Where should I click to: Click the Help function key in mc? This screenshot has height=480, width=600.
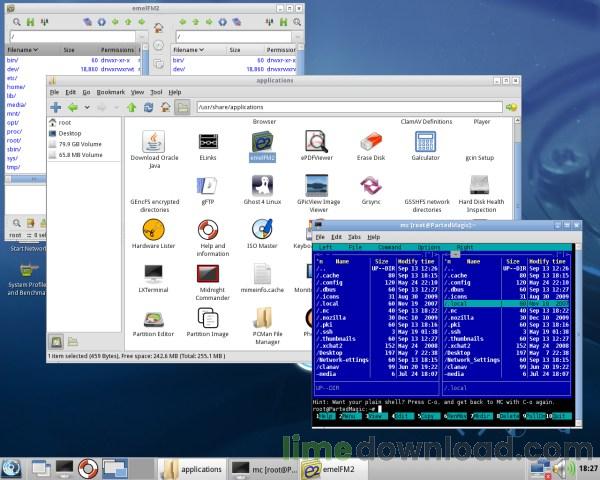pyautogui.click(x=326, y=416)
